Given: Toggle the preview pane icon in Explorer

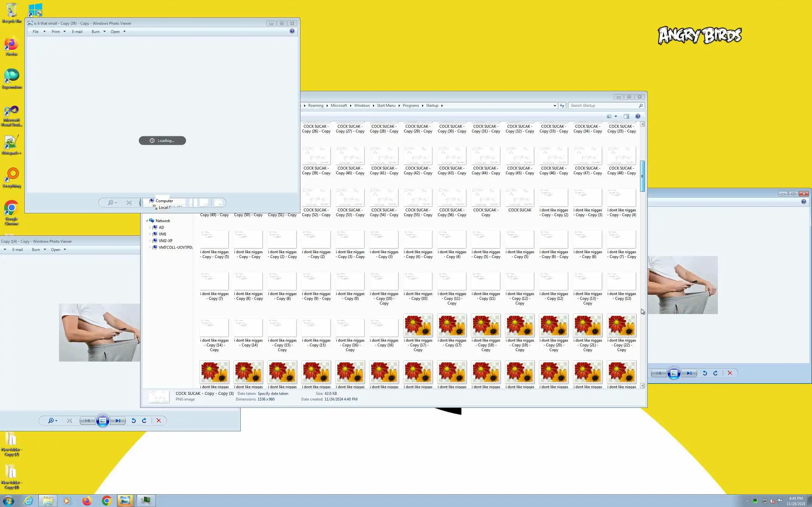Looking at the screenshot, I should point(626,116).
